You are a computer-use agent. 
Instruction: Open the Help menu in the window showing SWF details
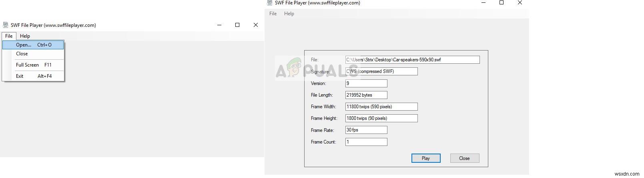289,14
